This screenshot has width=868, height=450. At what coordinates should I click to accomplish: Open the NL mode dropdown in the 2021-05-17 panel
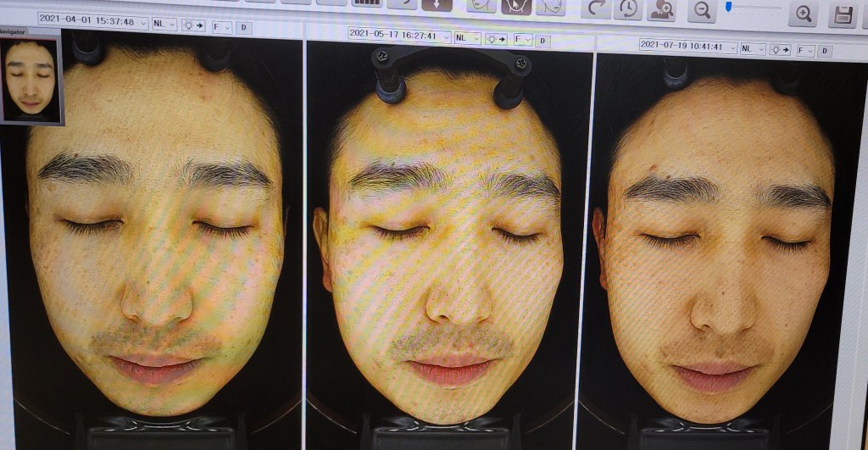[467, 37]
